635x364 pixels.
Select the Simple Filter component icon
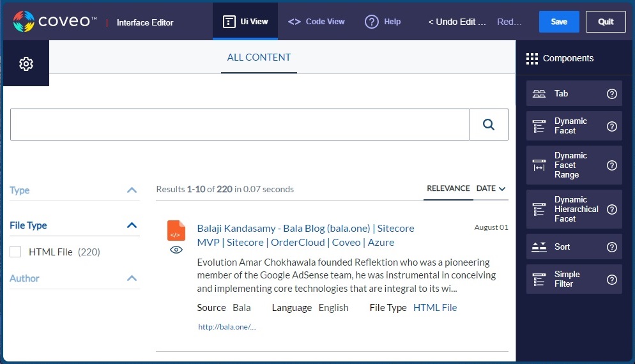coord(539,279)
